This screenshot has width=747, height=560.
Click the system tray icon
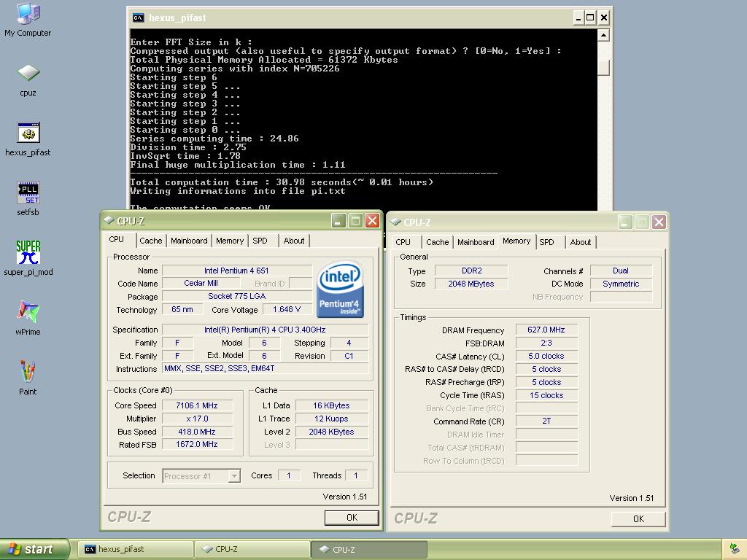[734, 549]
